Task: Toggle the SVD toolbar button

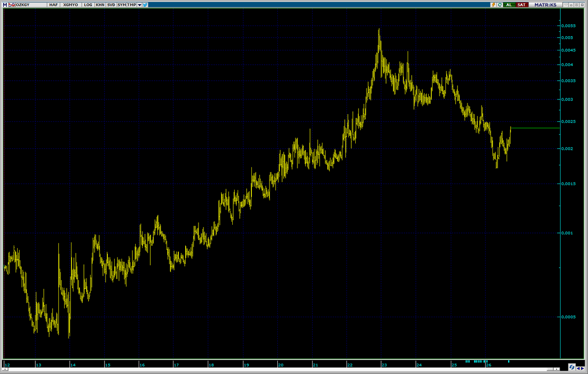Action: pyautogui.click(x=111, y=5)
